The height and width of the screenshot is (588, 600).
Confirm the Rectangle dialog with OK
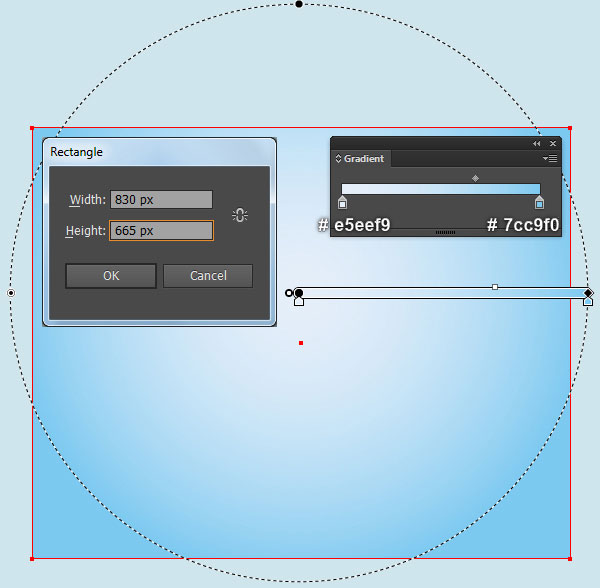(x=111, y=276)
